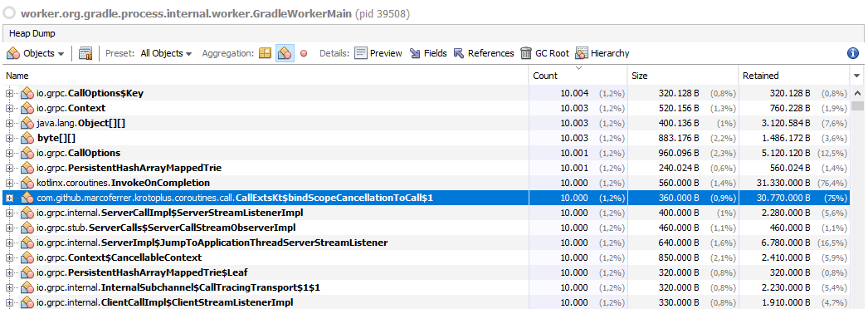The image size is (868, 309).
Task: Expand the PersistentHashArrayMappedTrie row
Action: point(9,168)
